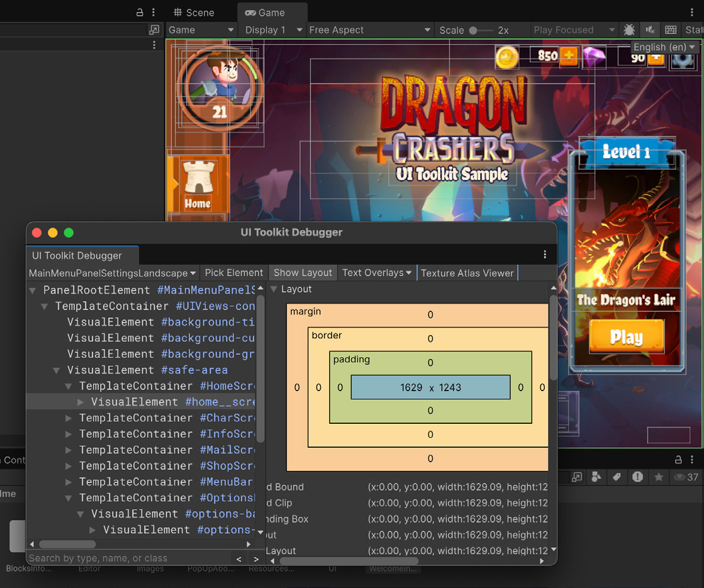Toggle the Unity Shortcuts keyboard icon

[x=671, y=30]
